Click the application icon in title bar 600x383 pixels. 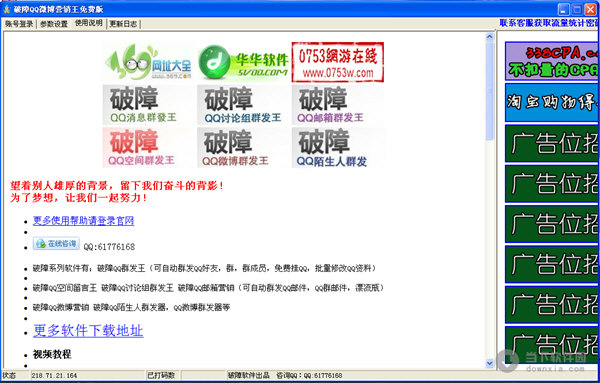7,9
